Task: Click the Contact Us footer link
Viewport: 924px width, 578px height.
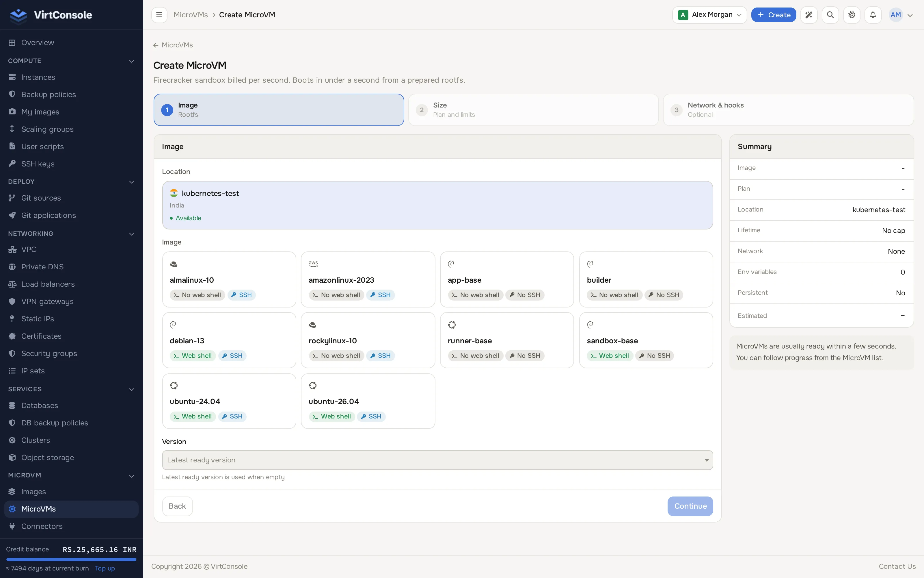Action: (x=897, y=566)
